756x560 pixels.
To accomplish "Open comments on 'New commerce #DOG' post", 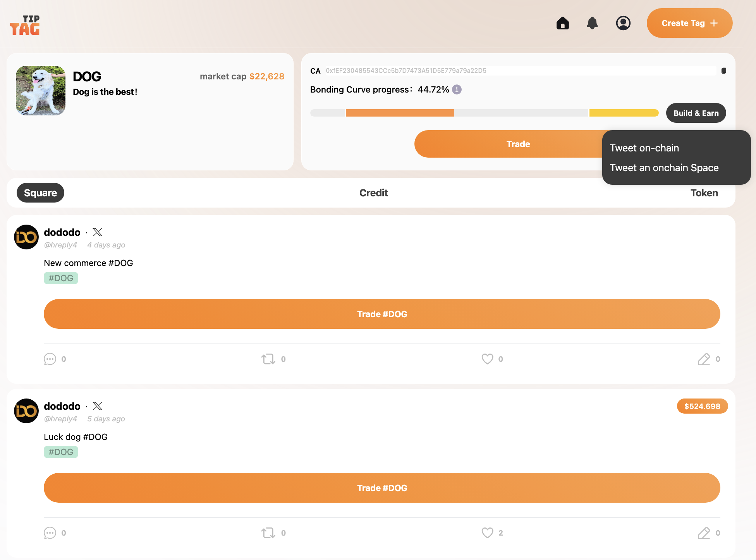I will tap(50, 359).
